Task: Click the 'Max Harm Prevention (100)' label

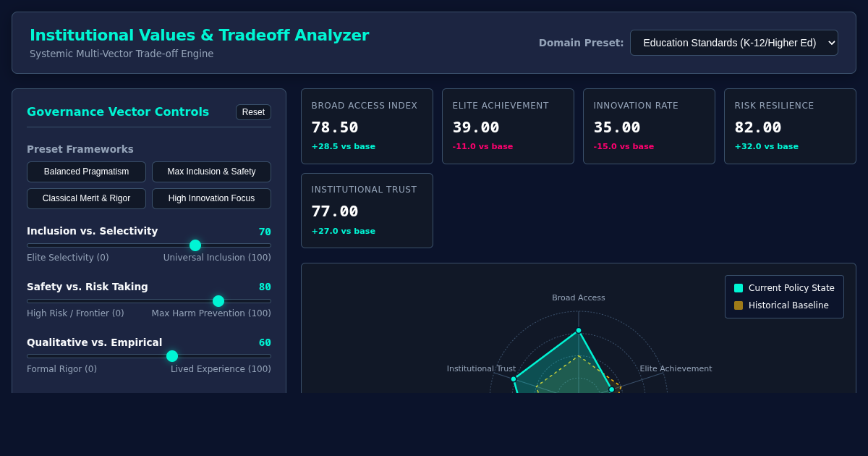Action: [211, 313]
